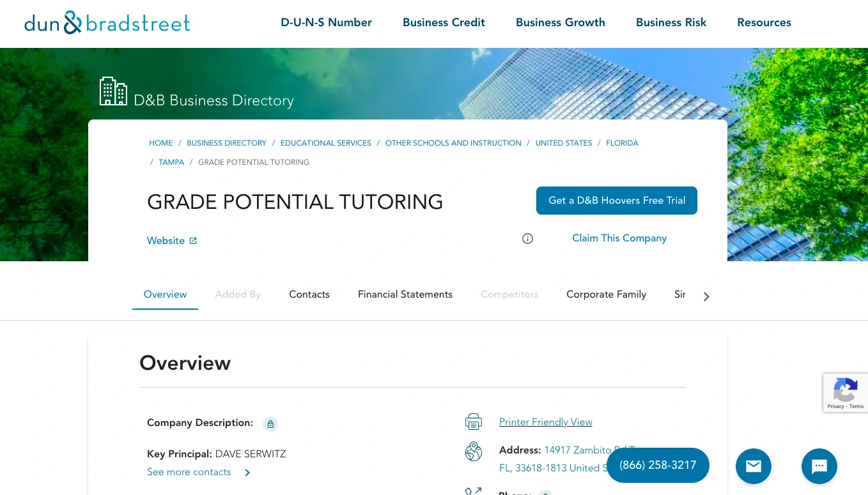
Task: Open the chat bubble icon
Action: (819, 466)
